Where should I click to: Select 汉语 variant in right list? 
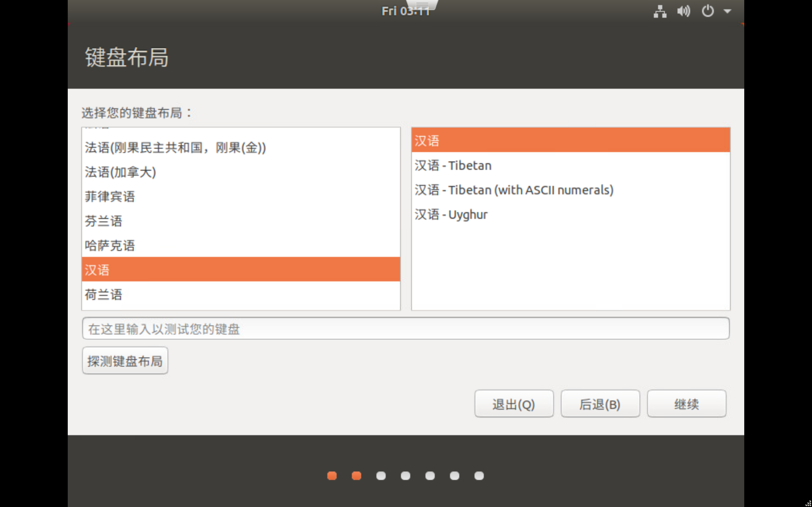(x=570, y=140)
